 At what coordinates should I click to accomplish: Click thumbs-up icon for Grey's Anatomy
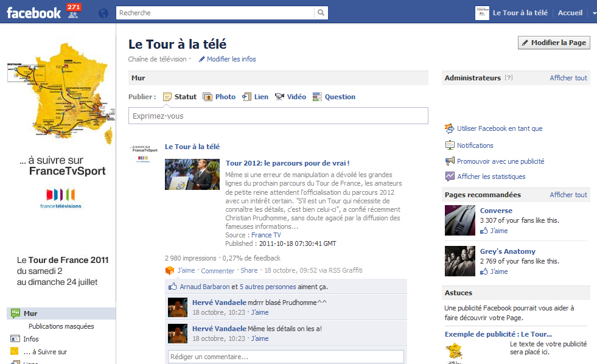pyautogui.click(x=484, y=271)
